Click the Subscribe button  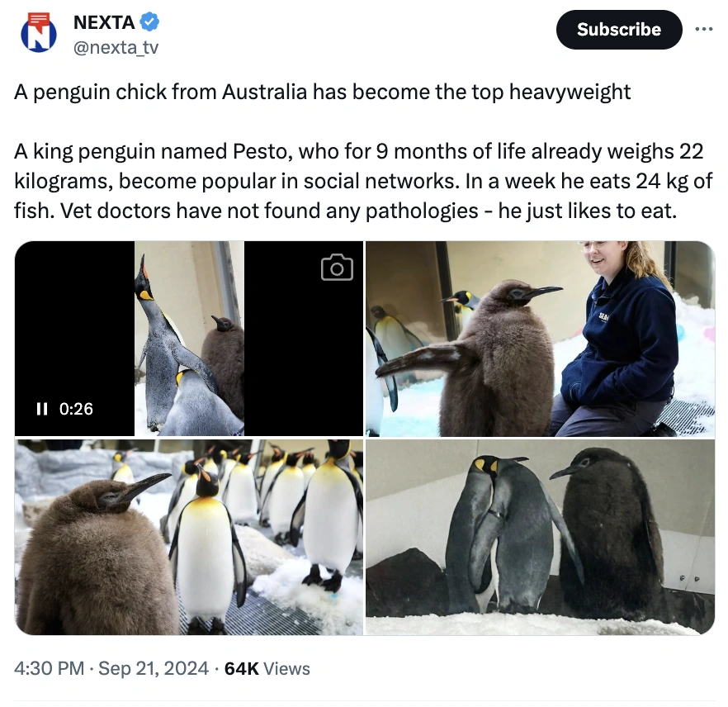[x=619, y=30]
